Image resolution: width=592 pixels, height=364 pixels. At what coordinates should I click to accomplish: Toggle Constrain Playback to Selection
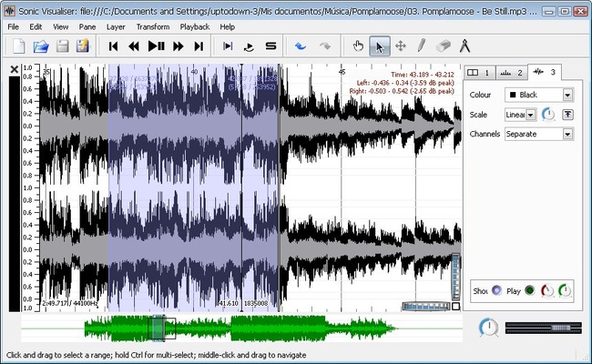tap(228, 46)
